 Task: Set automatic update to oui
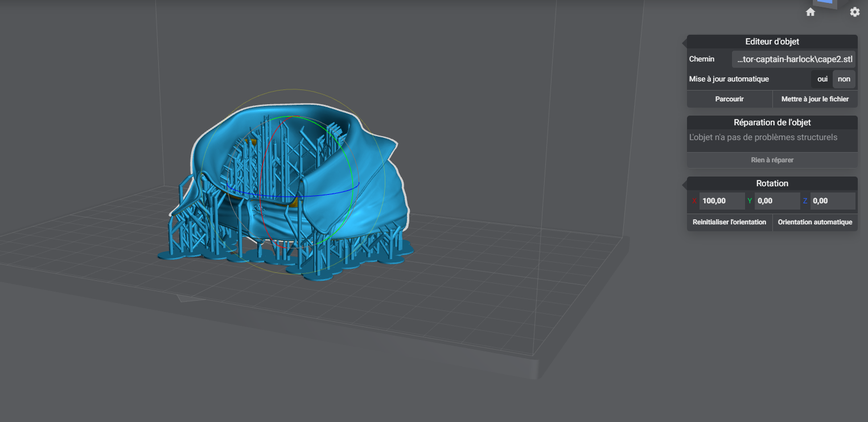tap(822, 79)
